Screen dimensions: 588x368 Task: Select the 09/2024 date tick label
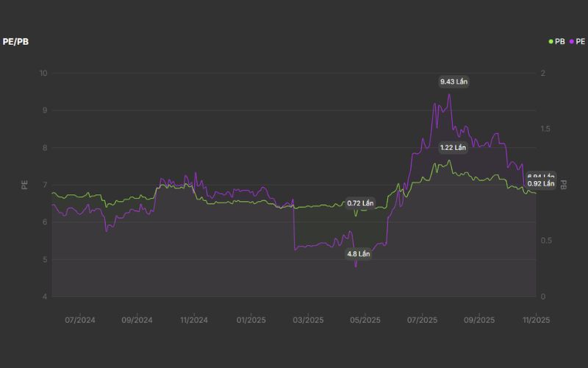[x=137, y=320]
